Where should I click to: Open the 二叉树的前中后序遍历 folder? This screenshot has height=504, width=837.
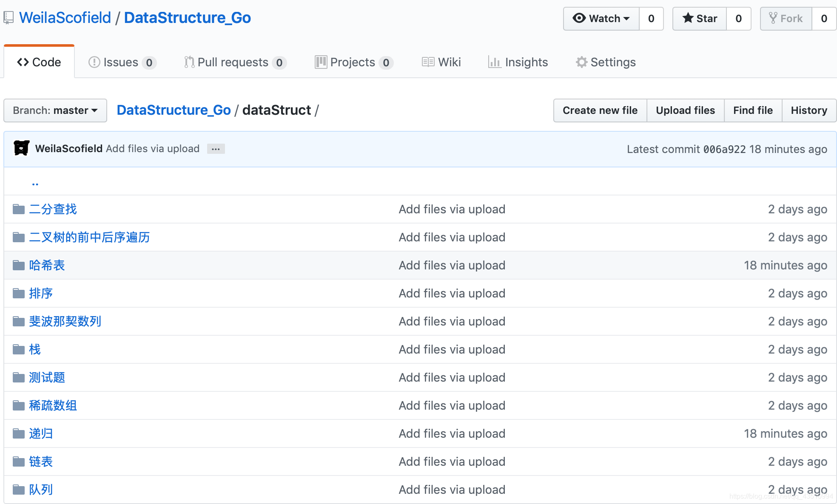click(x=89, y=237)
